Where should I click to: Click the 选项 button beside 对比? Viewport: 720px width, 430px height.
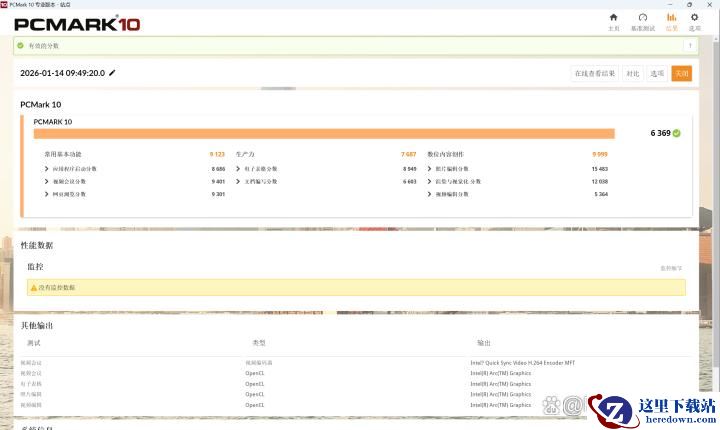pyautogui.click(x=657, y=73)
